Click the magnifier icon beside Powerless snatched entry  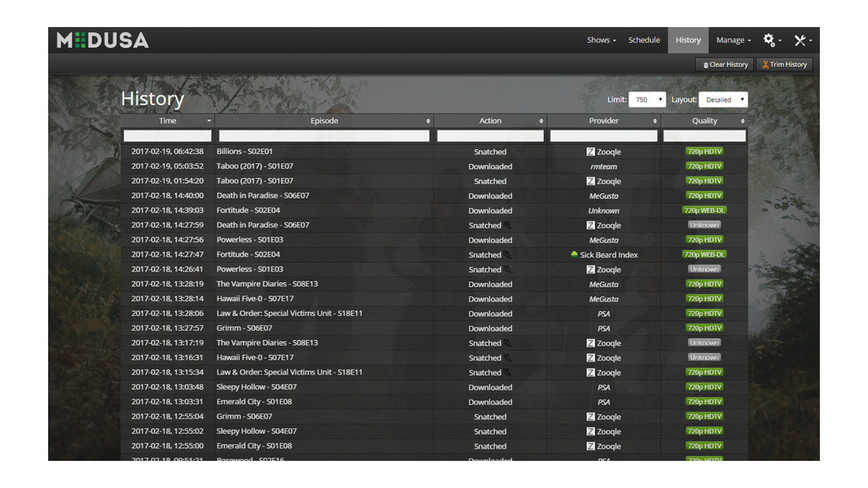tap(507, 269)
